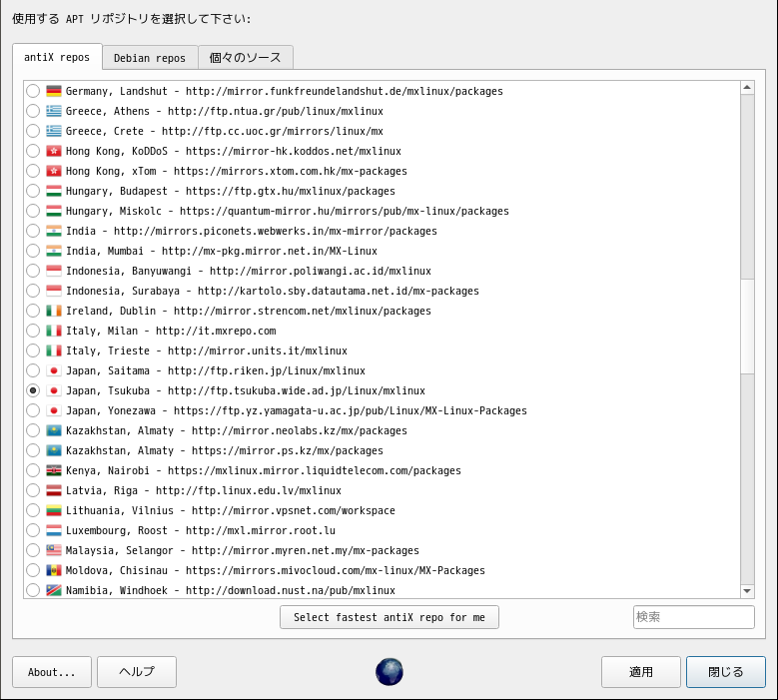
Task: Click the Kenya, Nairobi mirror entry text
Action: coord(263,470)
